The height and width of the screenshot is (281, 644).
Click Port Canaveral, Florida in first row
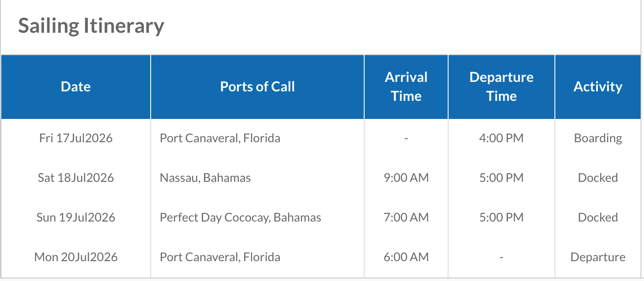point(220,138)
